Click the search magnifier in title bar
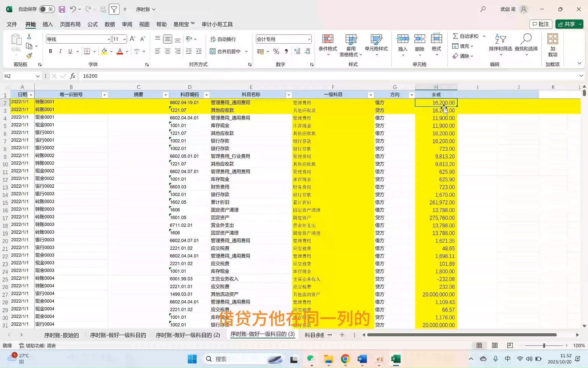The width and height of the screenshot is (588, 368). coord(483,9)
